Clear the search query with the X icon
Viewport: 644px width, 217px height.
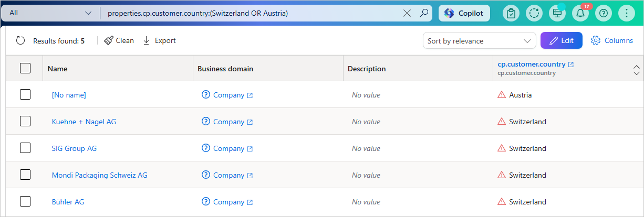(407, 13)
